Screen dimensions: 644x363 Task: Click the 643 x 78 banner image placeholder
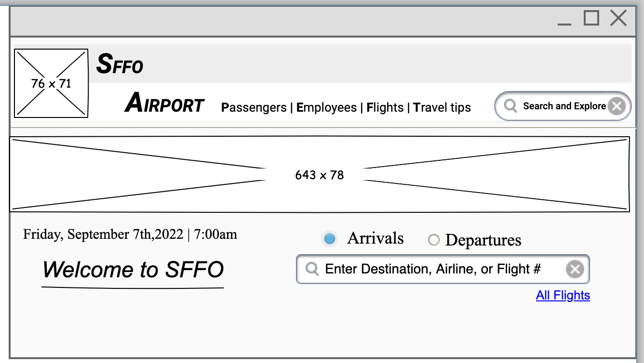(319, 174)
